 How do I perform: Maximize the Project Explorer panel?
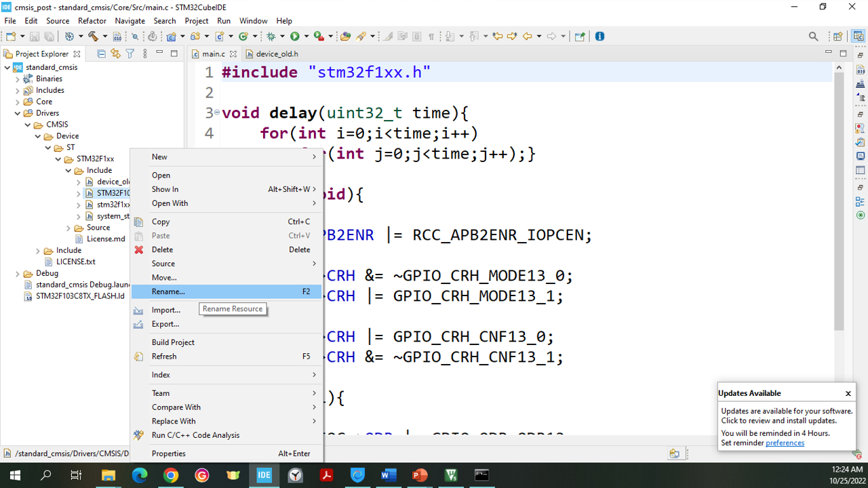(x=174, y=53)
